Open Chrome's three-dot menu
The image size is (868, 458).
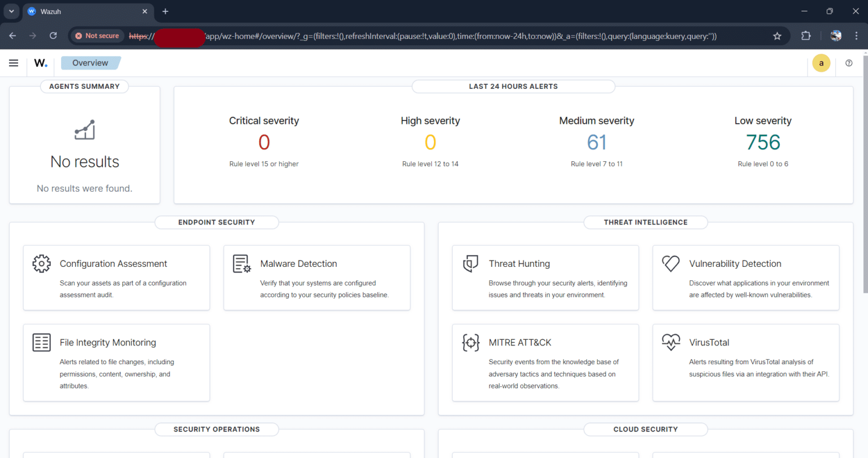[x=856, y=36]
